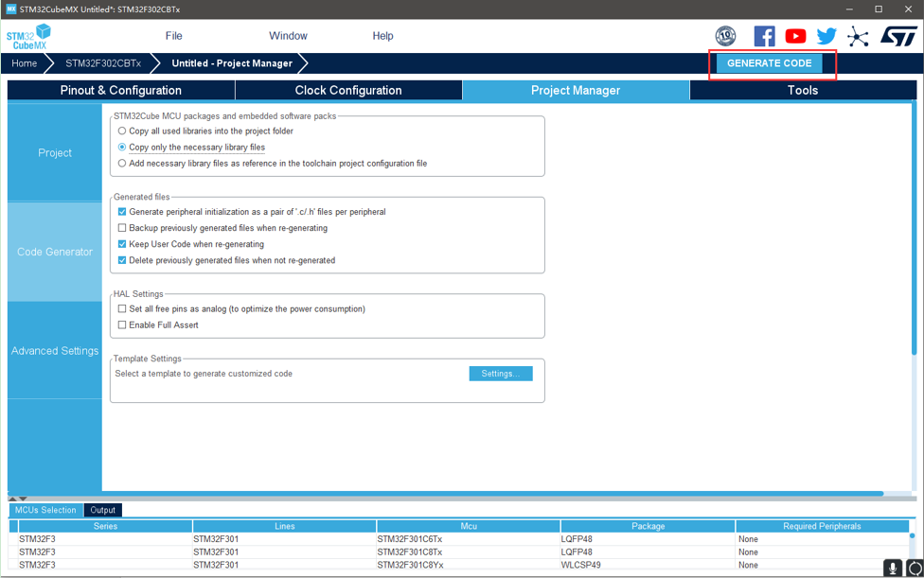This screenshot has width=924, height=578.
Task: Switch to Pinout & Configuration tab
Action: click(x=121, y=90)
